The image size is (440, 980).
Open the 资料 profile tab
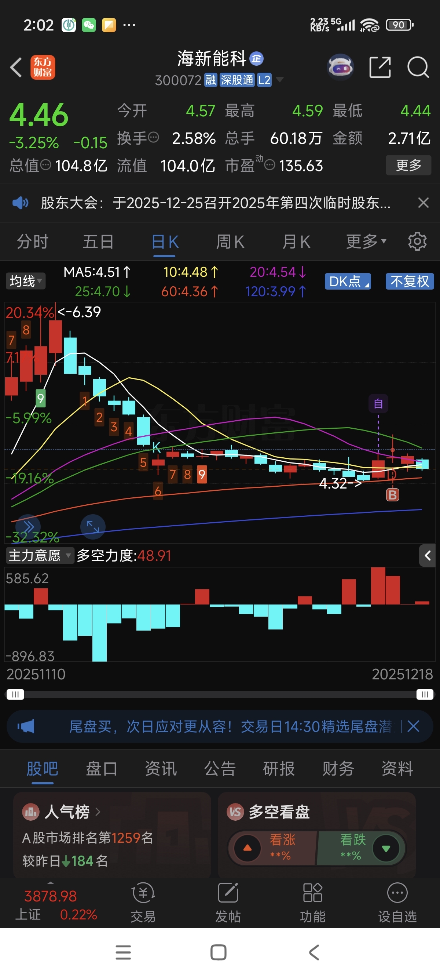397,769
